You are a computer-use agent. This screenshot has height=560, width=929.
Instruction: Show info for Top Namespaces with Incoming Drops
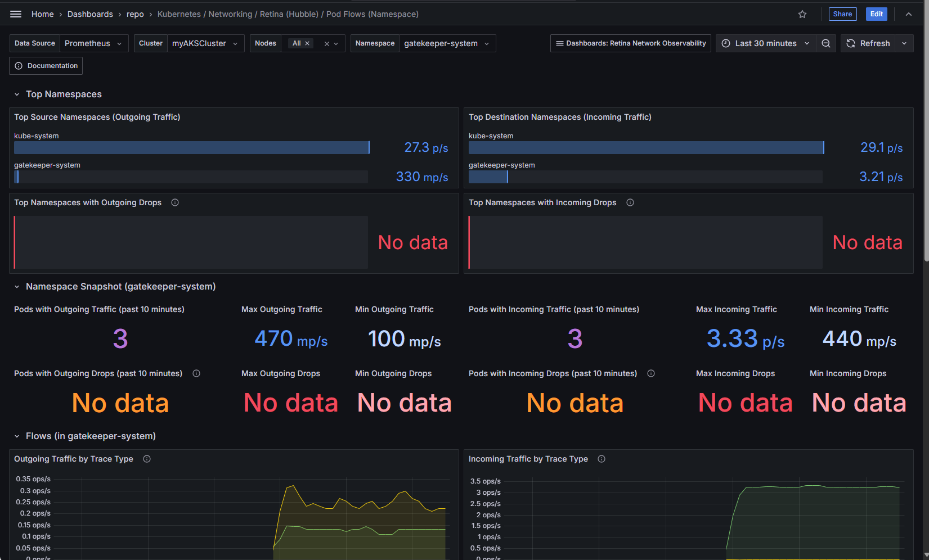point(630,202)
